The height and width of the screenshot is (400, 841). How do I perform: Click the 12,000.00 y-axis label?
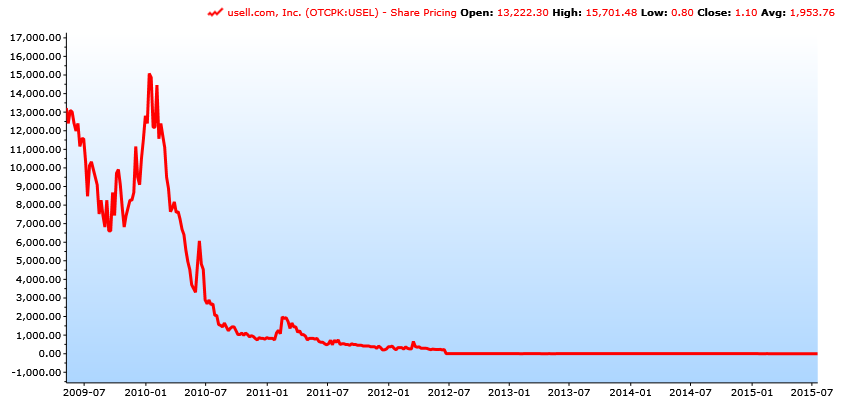coord(34,131)
